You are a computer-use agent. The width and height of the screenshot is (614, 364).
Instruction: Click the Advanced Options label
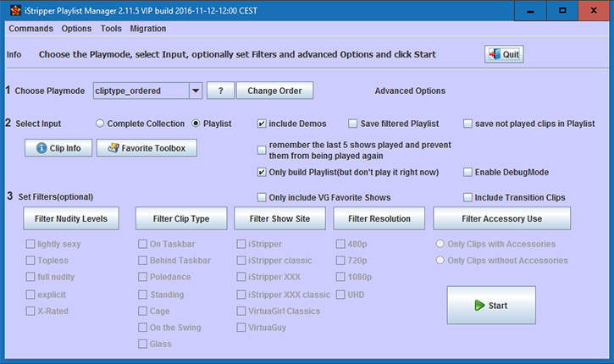[x=410, y=91]
